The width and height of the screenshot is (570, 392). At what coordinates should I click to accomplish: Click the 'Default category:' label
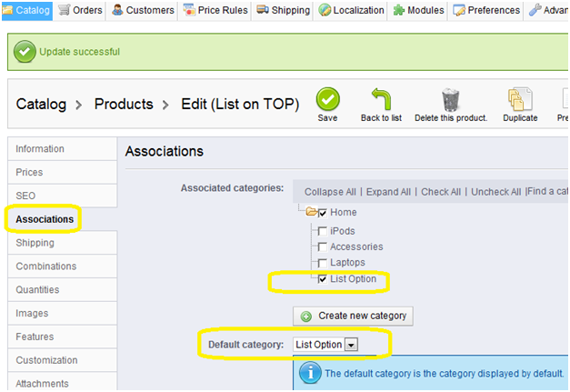pyautogui.click(x=245, y=345)
